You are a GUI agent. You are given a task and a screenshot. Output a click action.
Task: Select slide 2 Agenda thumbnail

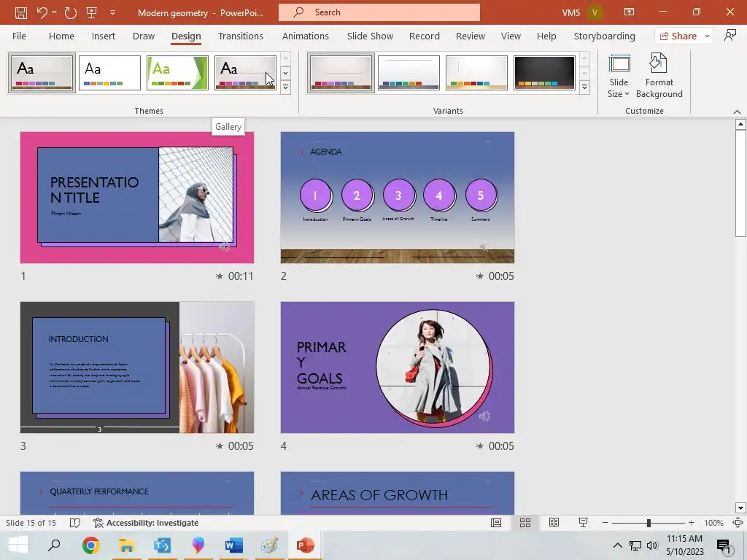(398, 198)
